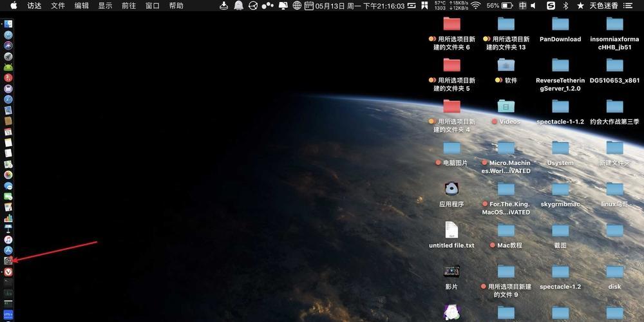Open iTunes music note icon in Dock
Viewport: 644px width, 322px height.
pos(8,239)
